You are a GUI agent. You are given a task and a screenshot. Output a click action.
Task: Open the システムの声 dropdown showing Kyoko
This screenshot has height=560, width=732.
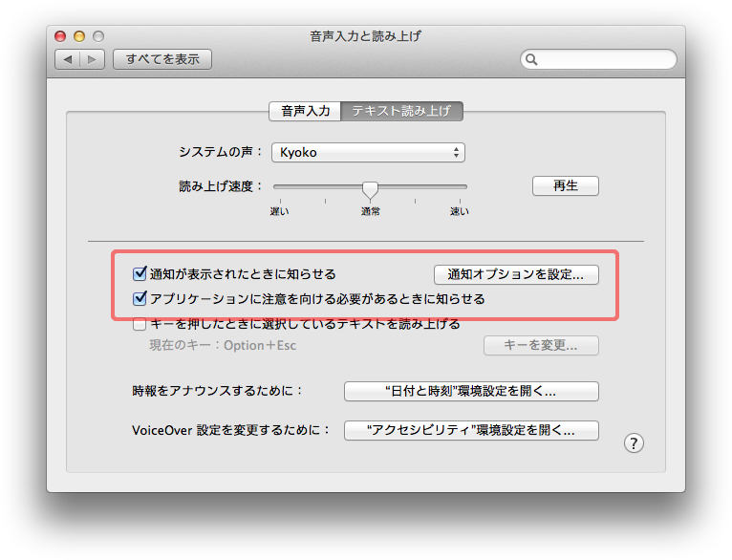pyautogui.click(x=368, y=153)
